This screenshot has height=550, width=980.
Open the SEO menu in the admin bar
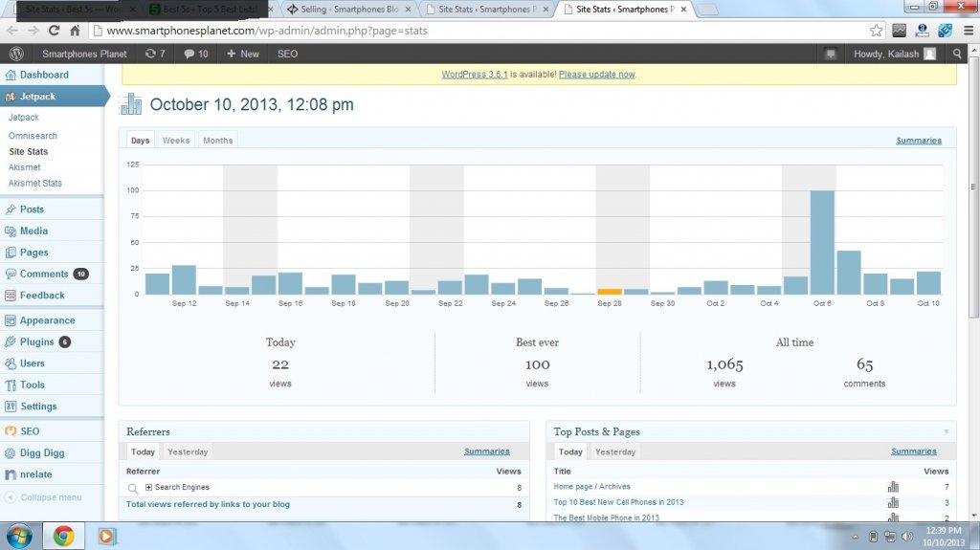[287, 54]
